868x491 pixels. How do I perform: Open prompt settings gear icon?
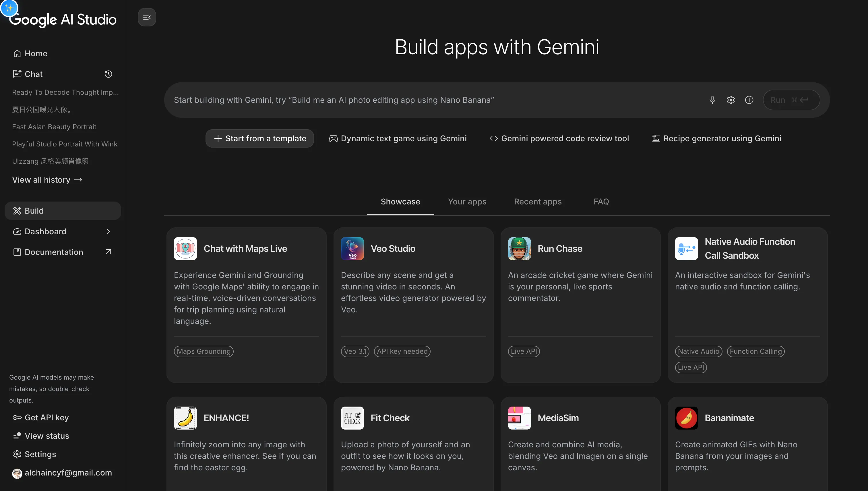click(x=731, y=100)
